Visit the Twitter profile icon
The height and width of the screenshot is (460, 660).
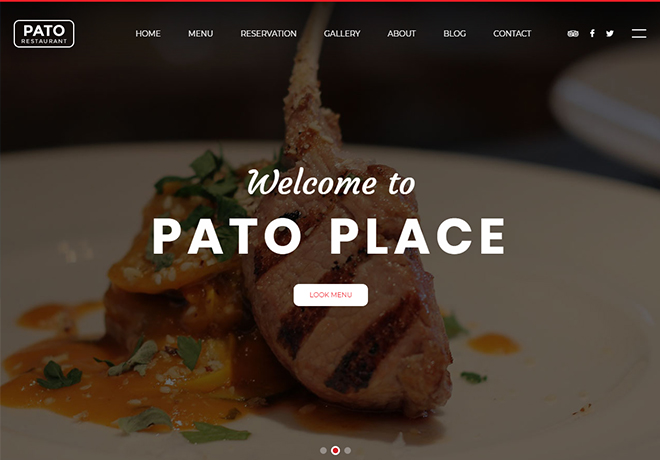(x=610, y=34)
